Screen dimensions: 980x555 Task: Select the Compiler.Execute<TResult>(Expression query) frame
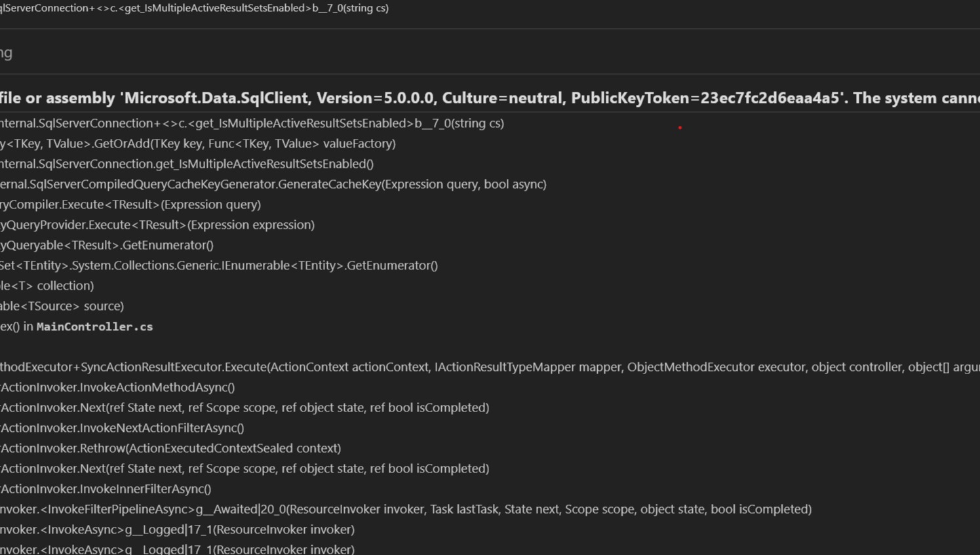pyautogui.click(x=130, y=204)
